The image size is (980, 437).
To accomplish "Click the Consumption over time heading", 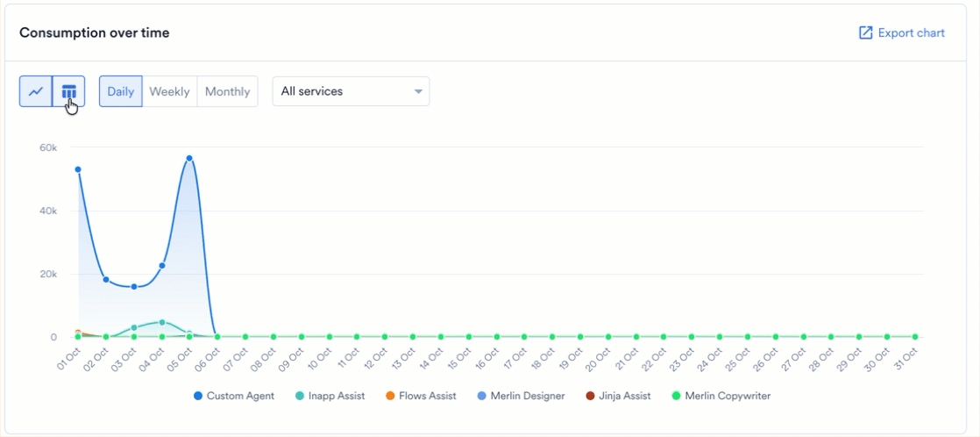I will tap(95, 33).
